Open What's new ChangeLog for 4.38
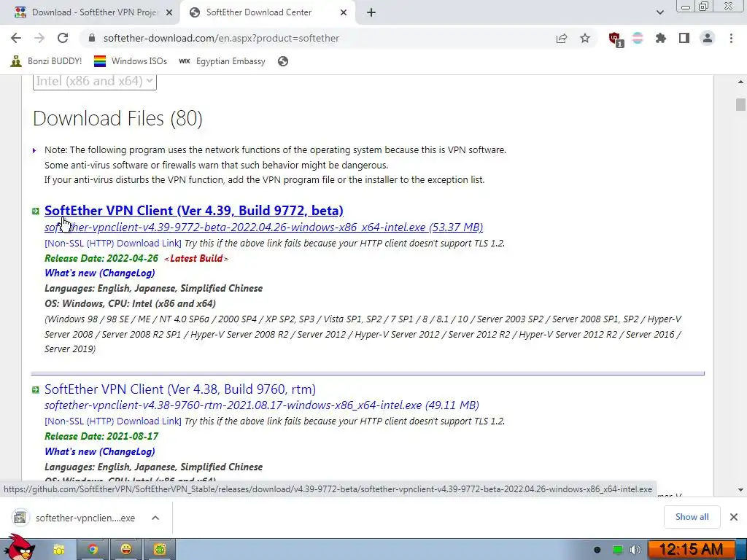The image size is (747, 560). click(x=99, y=451)
